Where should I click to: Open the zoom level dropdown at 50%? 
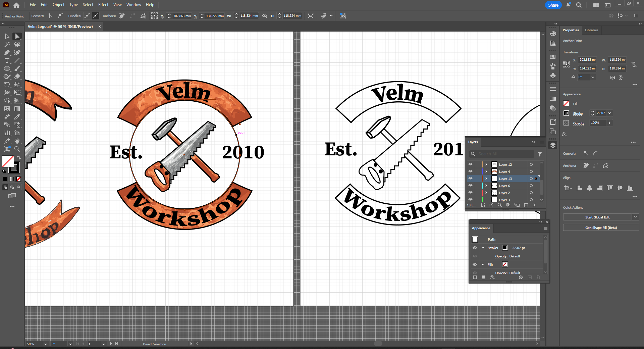point(46,344)
